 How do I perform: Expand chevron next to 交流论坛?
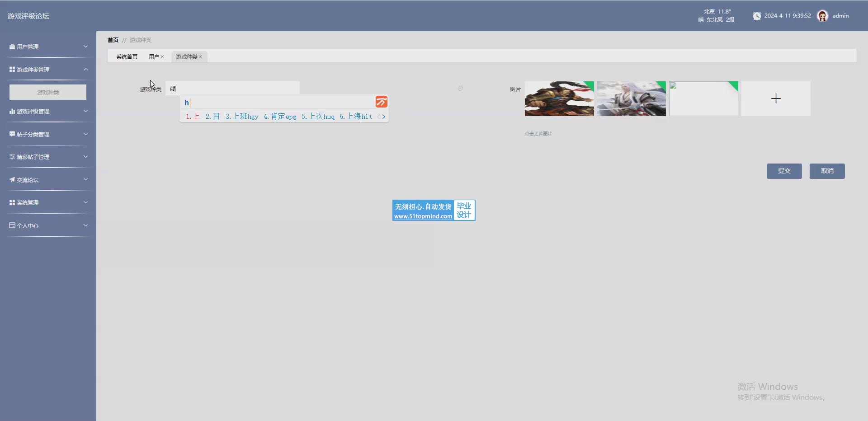(85, 180)
